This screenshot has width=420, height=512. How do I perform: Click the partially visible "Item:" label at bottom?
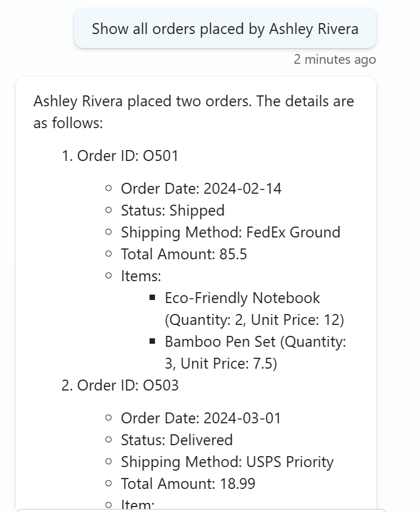pos(138,504)
